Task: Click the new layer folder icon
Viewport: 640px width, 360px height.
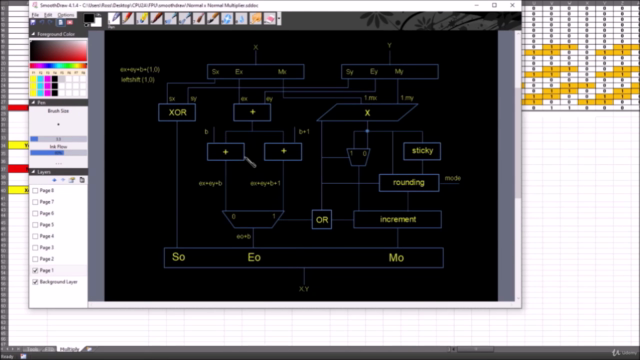Action: [72, 180]
